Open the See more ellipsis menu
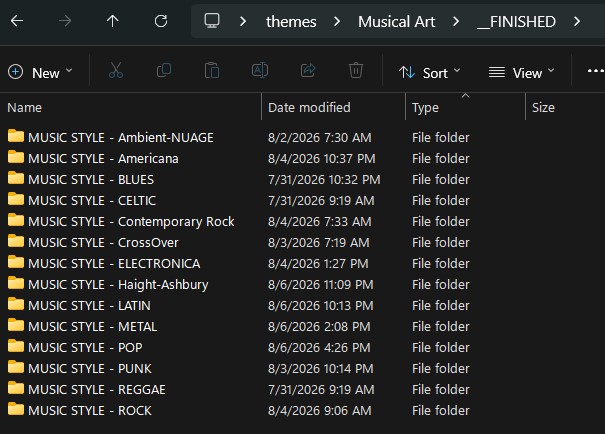 pos(595,71)
